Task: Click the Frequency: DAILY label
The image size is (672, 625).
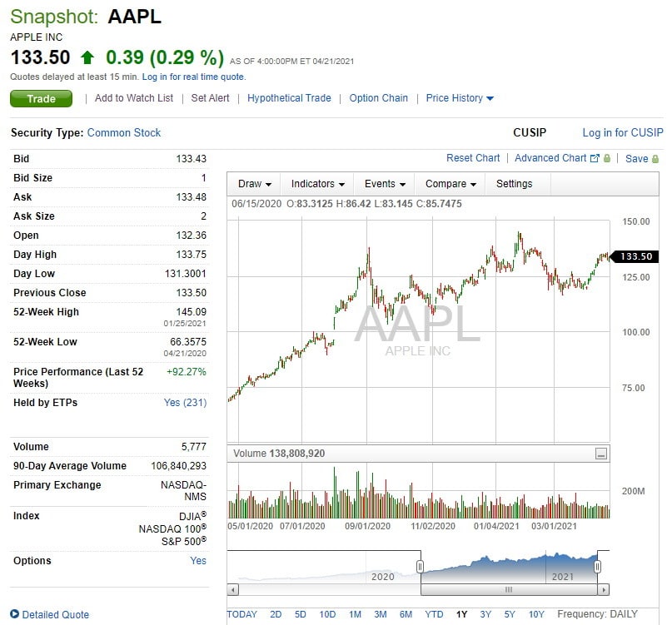Action: point(597,614)
